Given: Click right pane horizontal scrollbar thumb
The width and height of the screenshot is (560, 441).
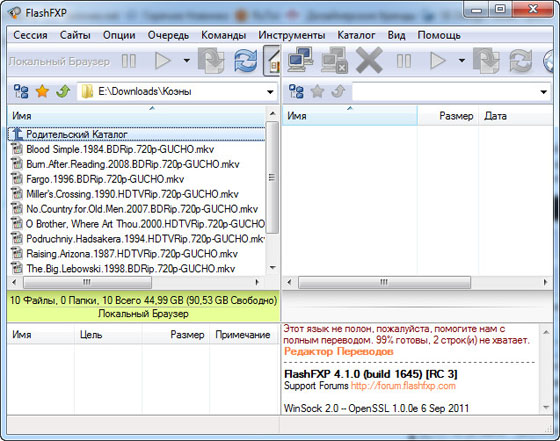Looking at the screenshot, I should (384, 282).
